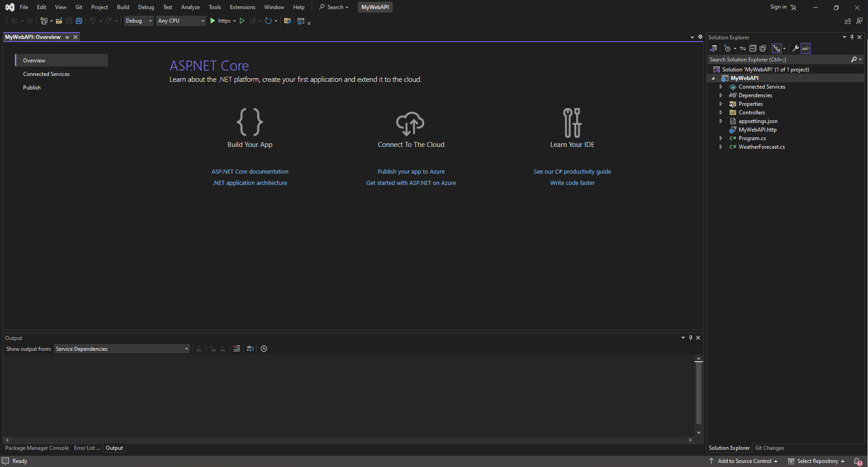
Task: Toggle Preview Selected Items in Solution Explorer
Action: [x=806, y=48]
